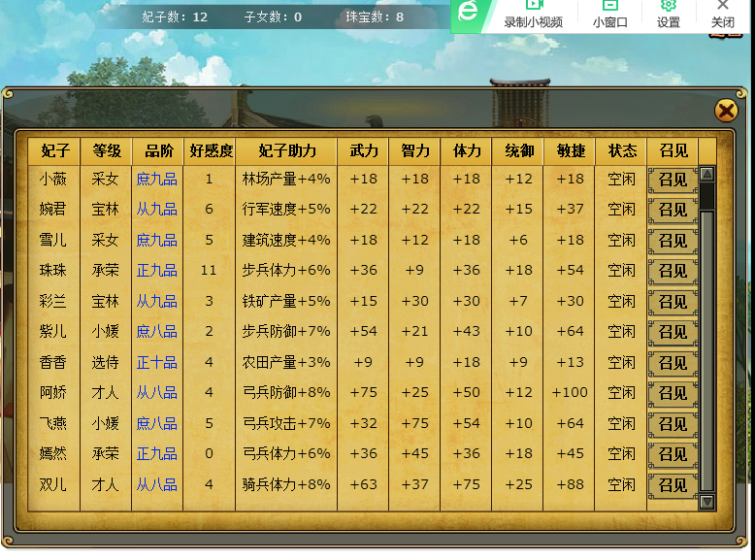Click 庶九品 link in 雪儿 row
Screen dimensions: 755x560
pyautogui.click(x=156, y=240)
